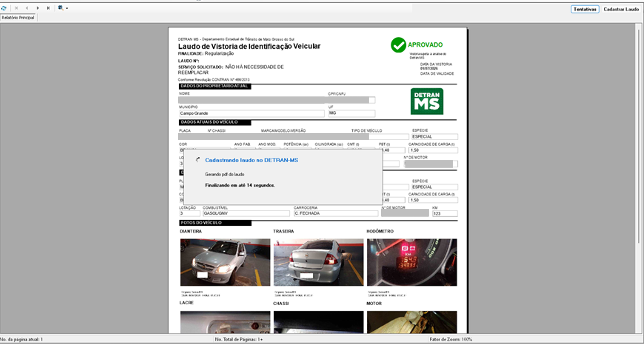Click the Carroceria field C. FECHADA
Image resolution: width=644 pixels, height=344 pixels.
tap(336, 213)
